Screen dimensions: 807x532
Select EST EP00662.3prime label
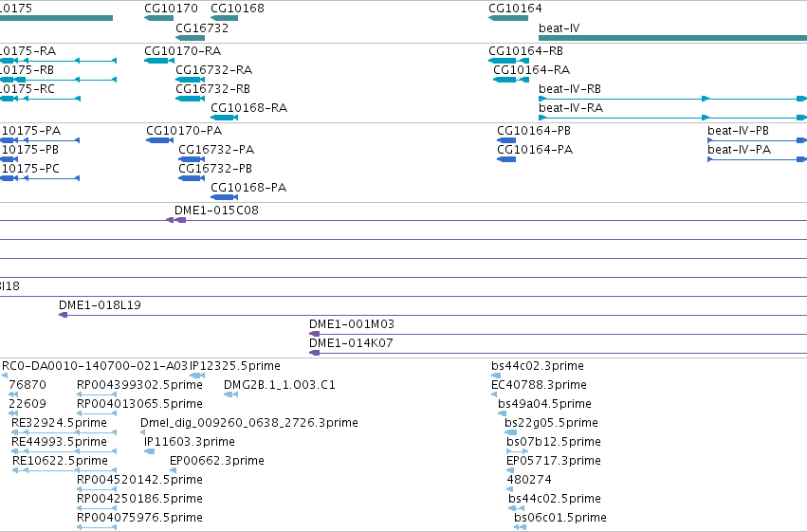pyautogui.click(x=216, y=461)
